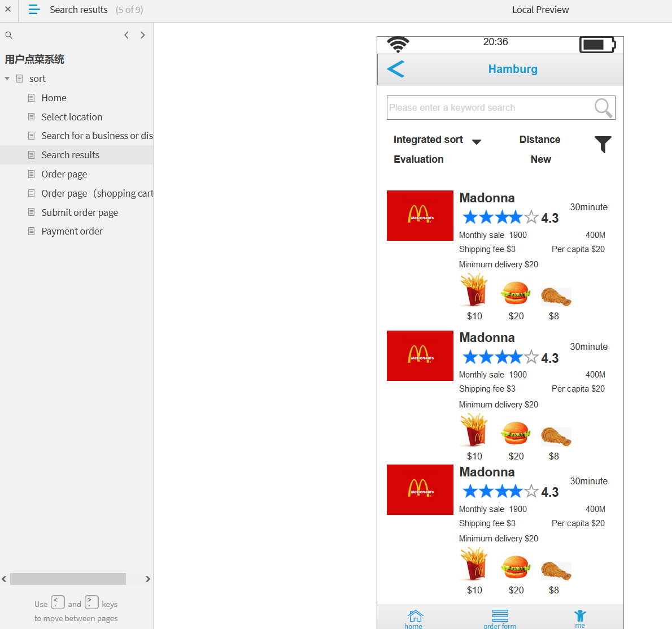This screenshot has height=629, width=672.
Task: Tap the first Madonna McDonald's logo thumbnail
Action: point(420,216)
